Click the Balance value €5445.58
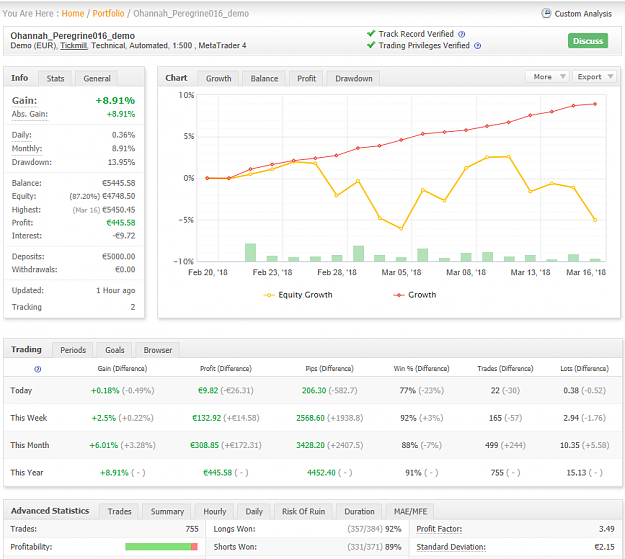This screenshot has height=559, width=625. (118, 183)
